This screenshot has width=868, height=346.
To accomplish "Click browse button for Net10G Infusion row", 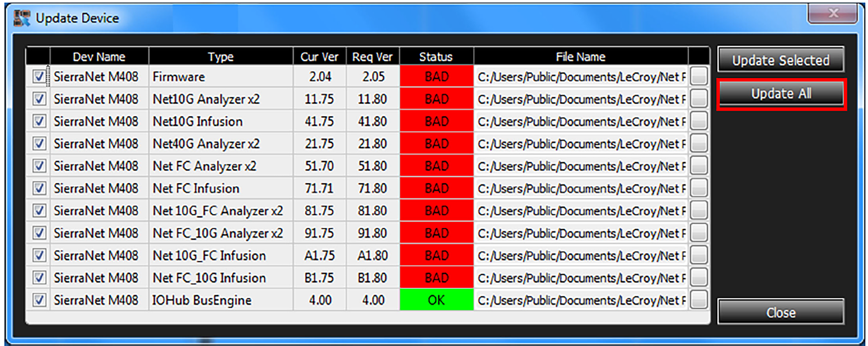I will 699,121.
